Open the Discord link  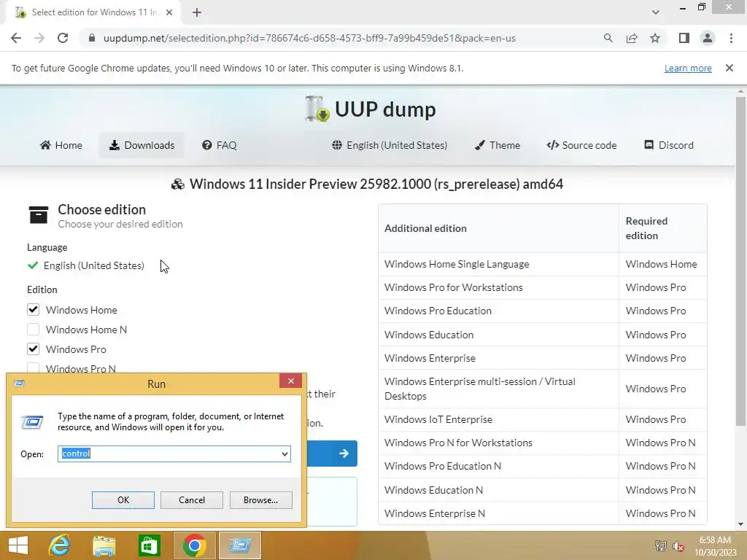pyautogui.click(x=668, y=145)
